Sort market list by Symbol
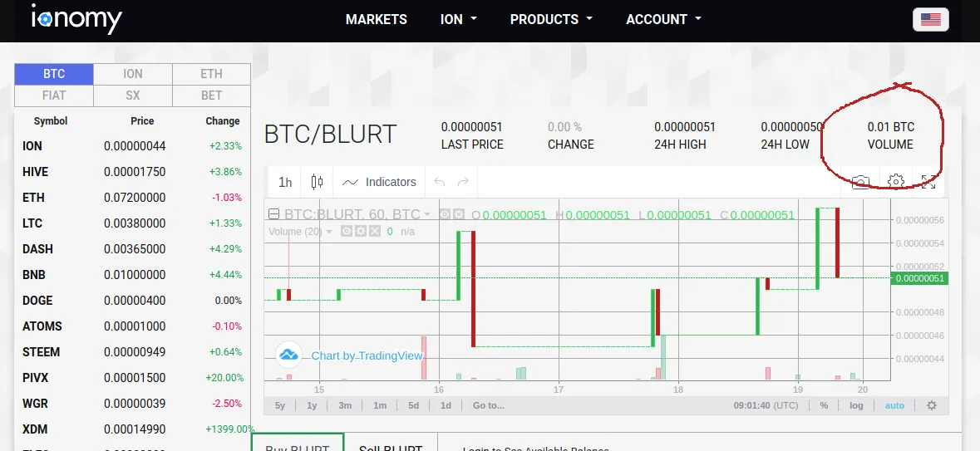This screenshot has width=980, height=451. 51,121
